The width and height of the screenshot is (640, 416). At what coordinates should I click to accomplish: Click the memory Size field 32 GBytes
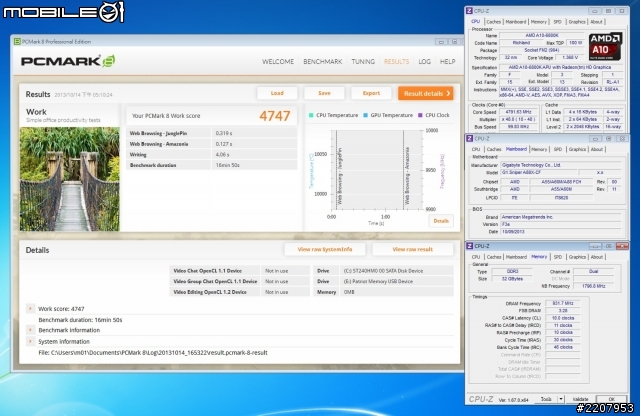point(512,279)
